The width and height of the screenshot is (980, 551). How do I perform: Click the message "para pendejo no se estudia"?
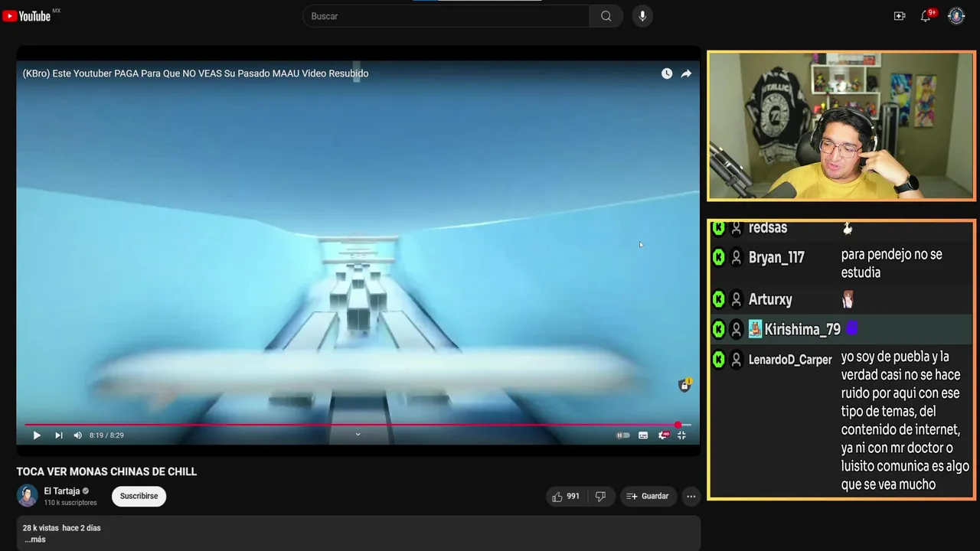[892, 263]
